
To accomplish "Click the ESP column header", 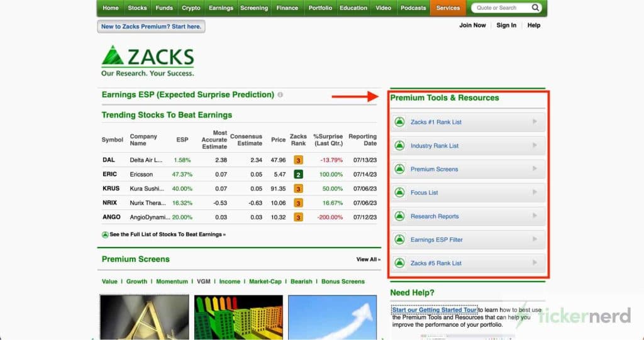I will pyautogui.click(x=182, y=140).
